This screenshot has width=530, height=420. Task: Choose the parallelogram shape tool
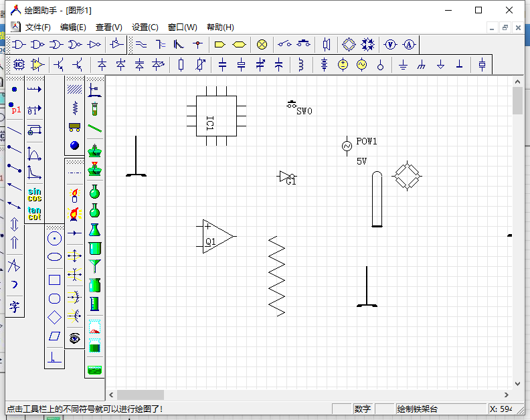[x=54, y=336]
